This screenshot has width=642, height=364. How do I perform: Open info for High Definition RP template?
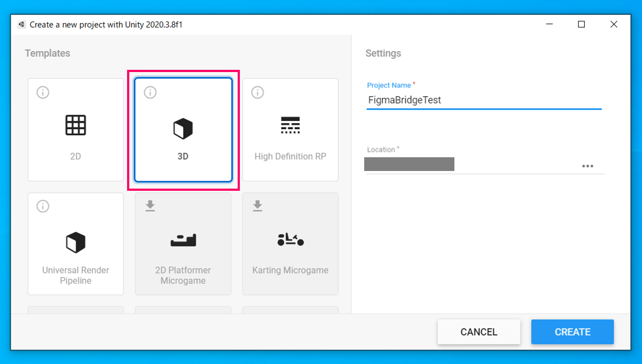(257, 92)
